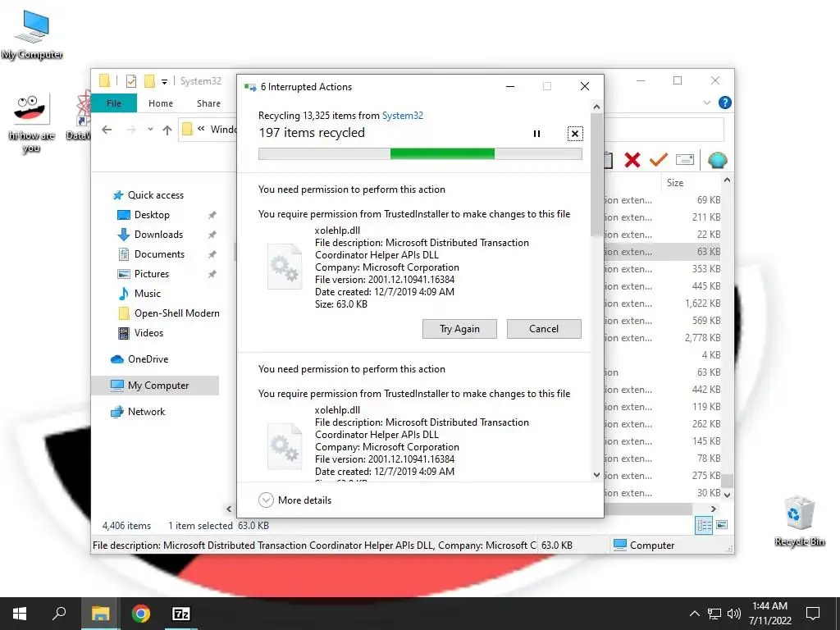Select the DataV desktop shortcut icon
840x630 pixels.
80,116
